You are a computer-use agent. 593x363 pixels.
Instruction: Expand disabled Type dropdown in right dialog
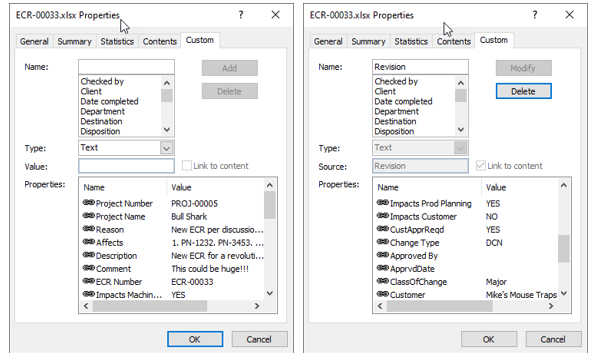click(460, 148)
